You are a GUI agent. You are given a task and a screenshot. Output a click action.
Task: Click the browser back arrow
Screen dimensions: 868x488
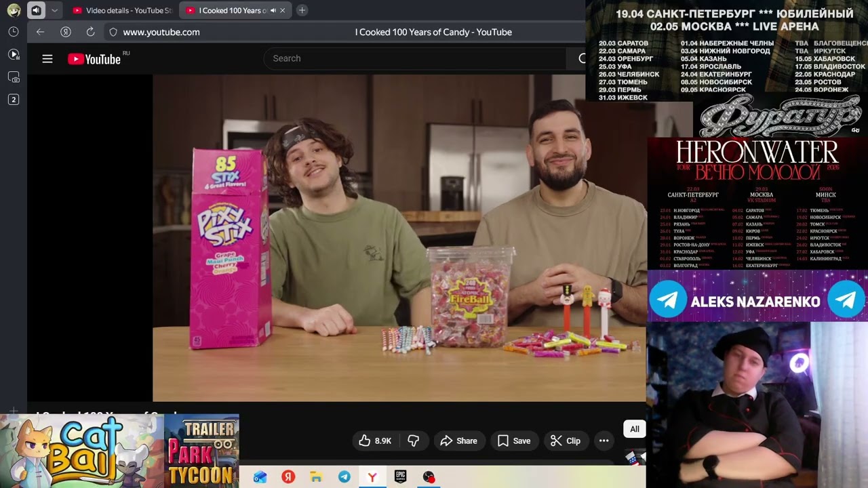(x=41, y=32)
